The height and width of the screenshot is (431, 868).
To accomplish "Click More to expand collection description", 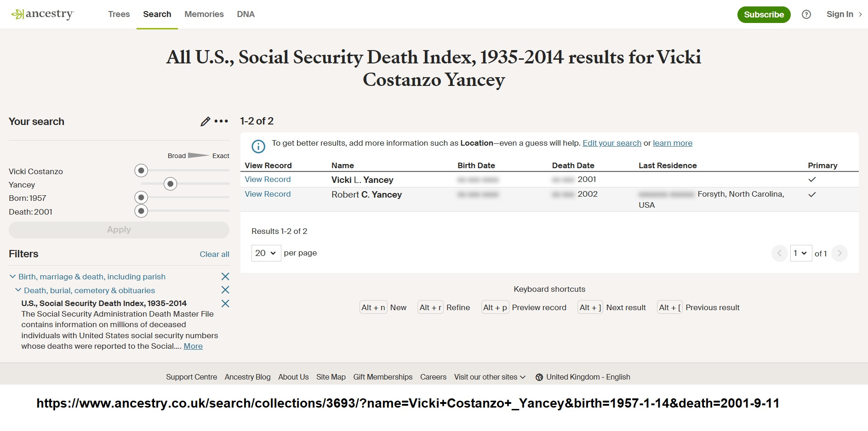I will (x=193, y=346).
